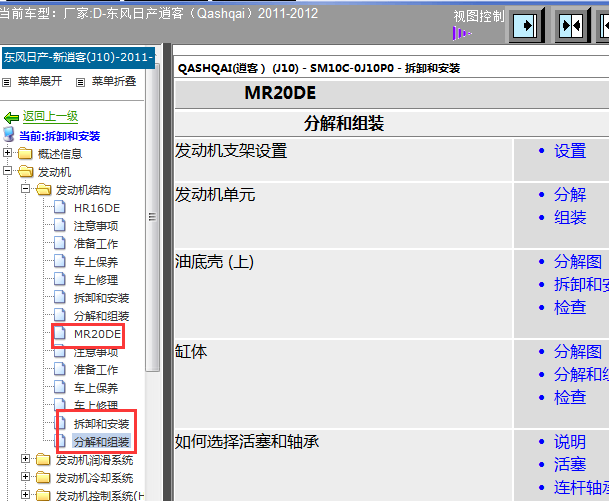Click 检查 link for 油底壳 (上)
This screenshot has height=501, width=609.
570,307
